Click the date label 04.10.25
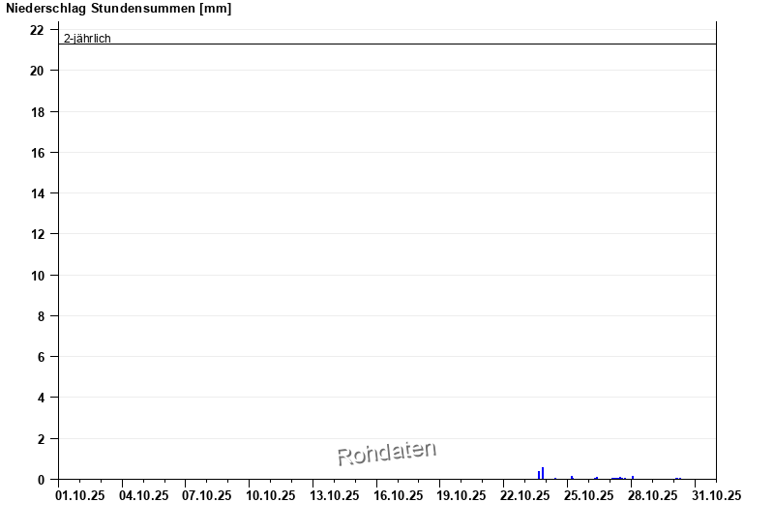Screen dimensions: 774x532 pyautogui.click(x=143, y=495)
